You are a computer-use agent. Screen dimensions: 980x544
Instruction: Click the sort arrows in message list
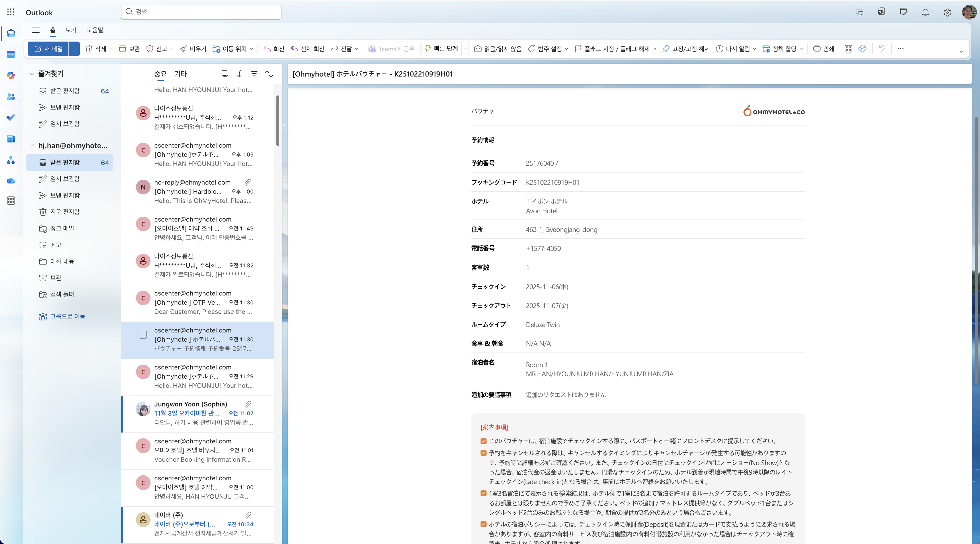point(269,74)
